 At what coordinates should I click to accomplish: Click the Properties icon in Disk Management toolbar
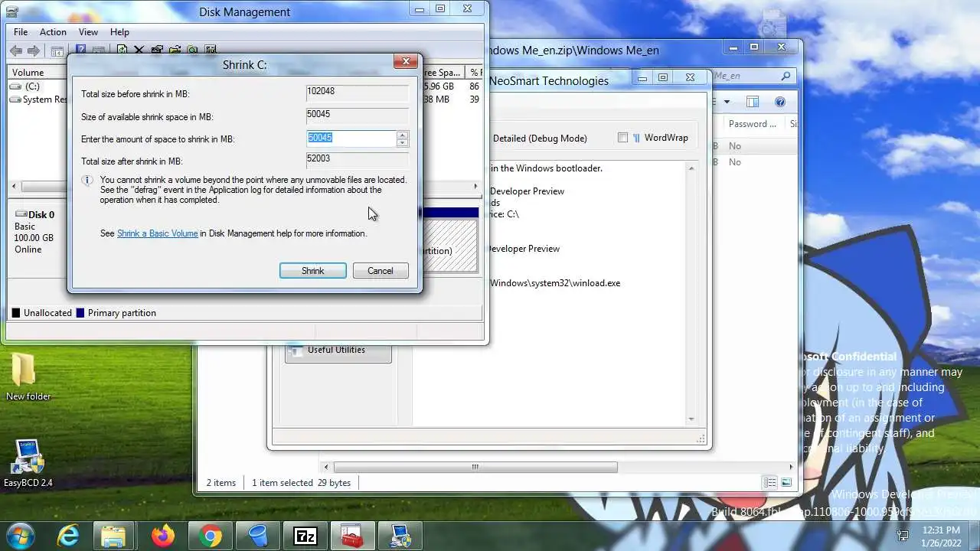157,51
